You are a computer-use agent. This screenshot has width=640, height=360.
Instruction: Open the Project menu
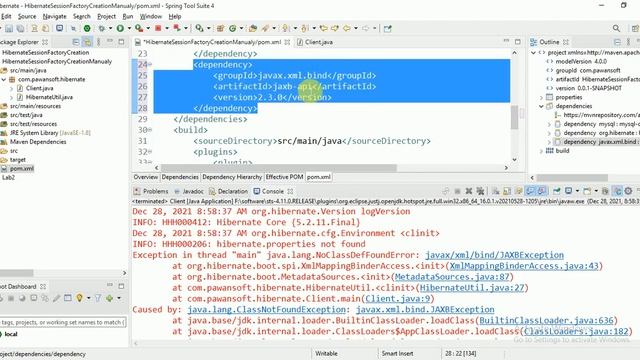106,16
